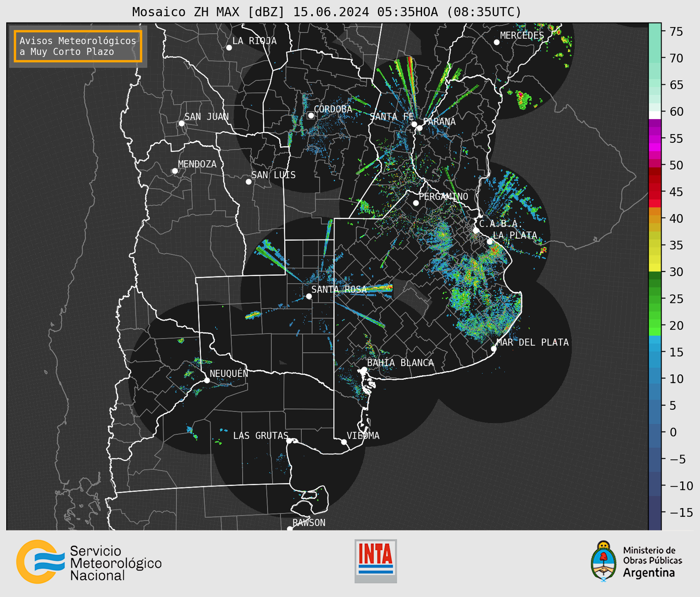Select the Santa Rosa city marker dot
Viewport: 700px width, 597px height.
[x=309, y=296]
